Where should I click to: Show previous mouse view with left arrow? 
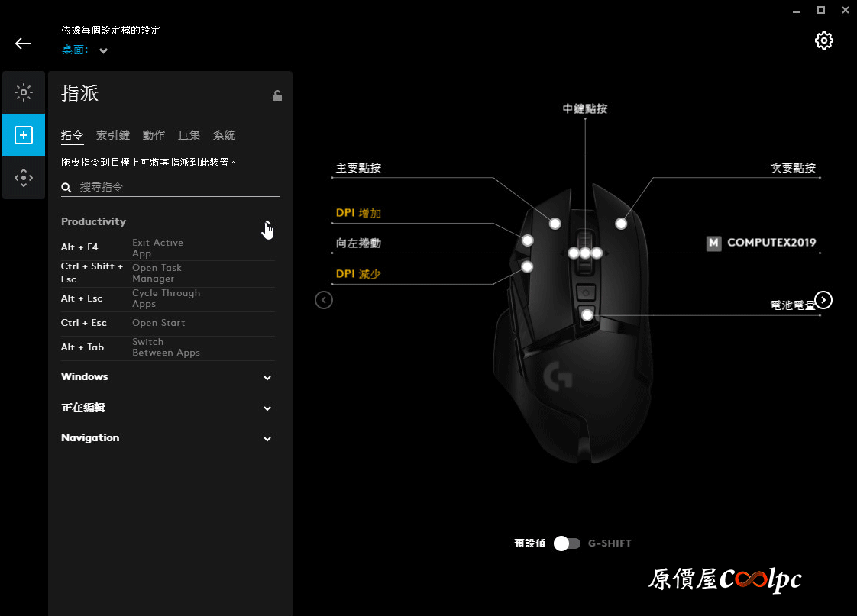[x=324, y=300]
